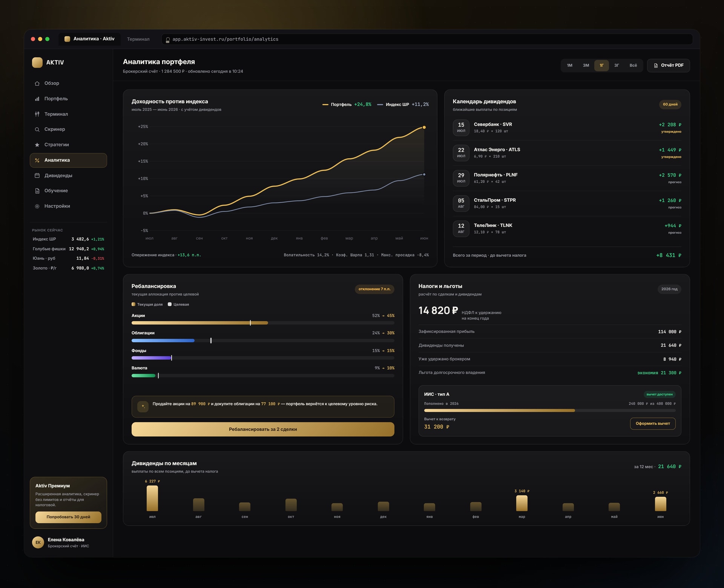Open the Обзор home icon

(x=37, y=84)
